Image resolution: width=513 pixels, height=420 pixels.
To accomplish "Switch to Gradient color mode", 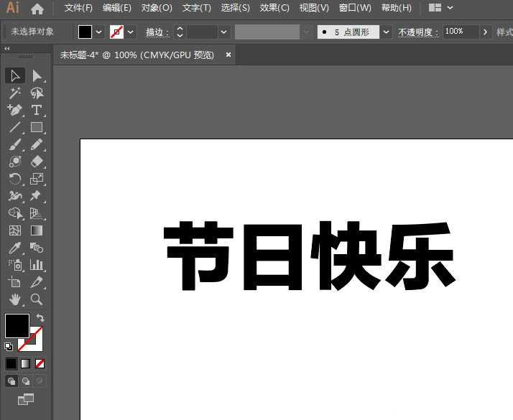I will 25,363.
